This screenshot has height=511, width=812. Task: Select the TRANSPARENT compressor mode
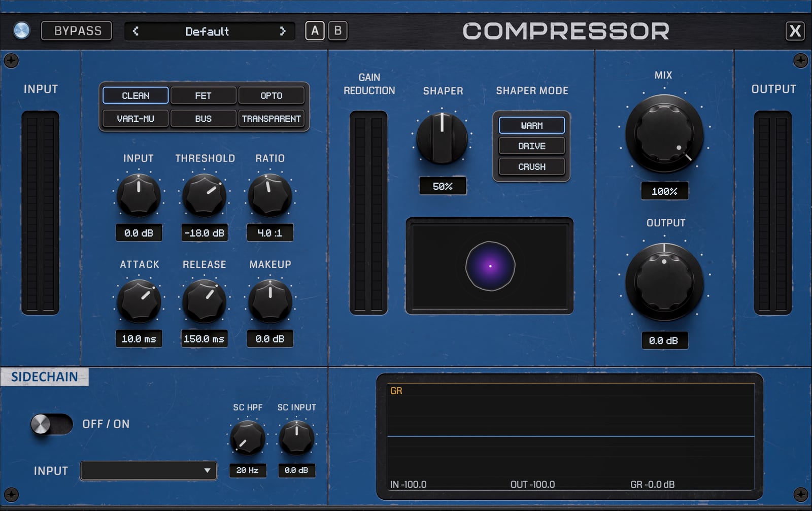tap(271, 118)
